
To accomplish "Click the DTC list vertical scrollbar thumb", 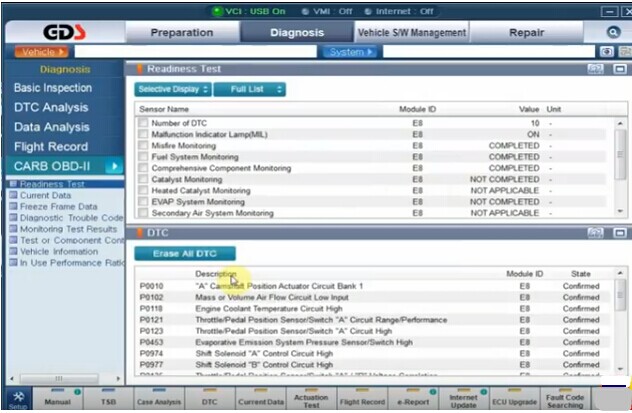I will coord(620,295).
